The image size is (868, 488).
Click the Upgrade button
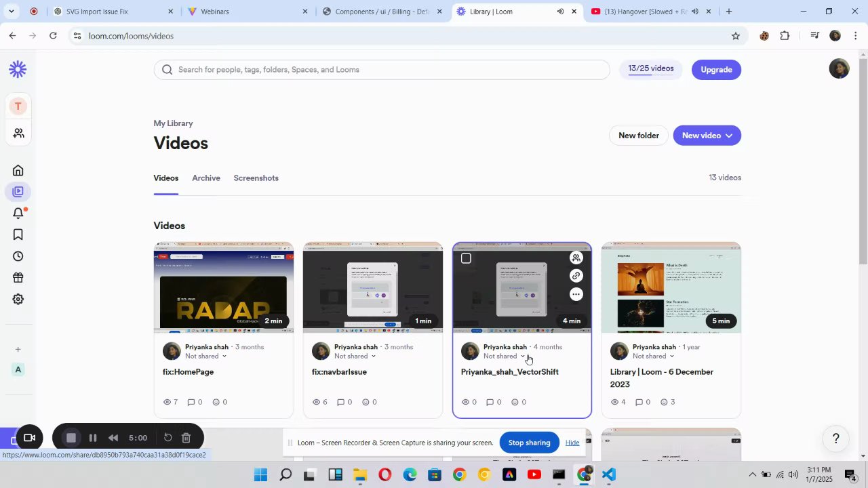tap(716, 70)
